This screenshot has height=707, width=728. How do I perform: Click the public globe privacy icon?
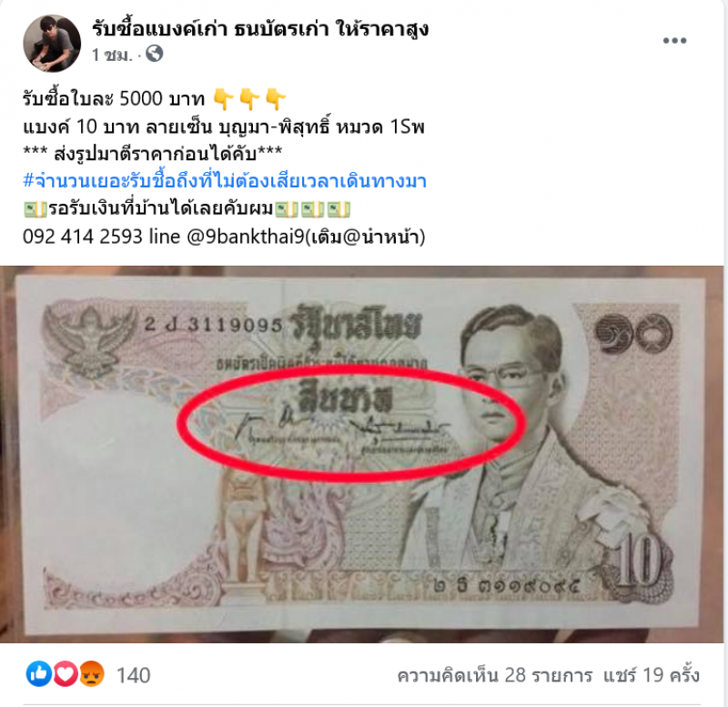[x=154, y=54]
